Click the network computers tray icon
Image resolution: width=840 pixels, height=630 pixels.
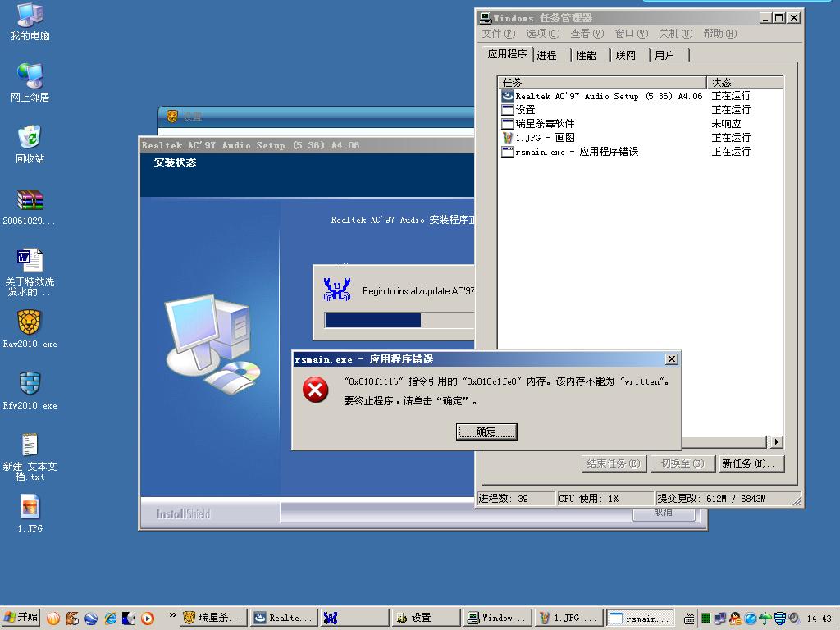(720, 619)
